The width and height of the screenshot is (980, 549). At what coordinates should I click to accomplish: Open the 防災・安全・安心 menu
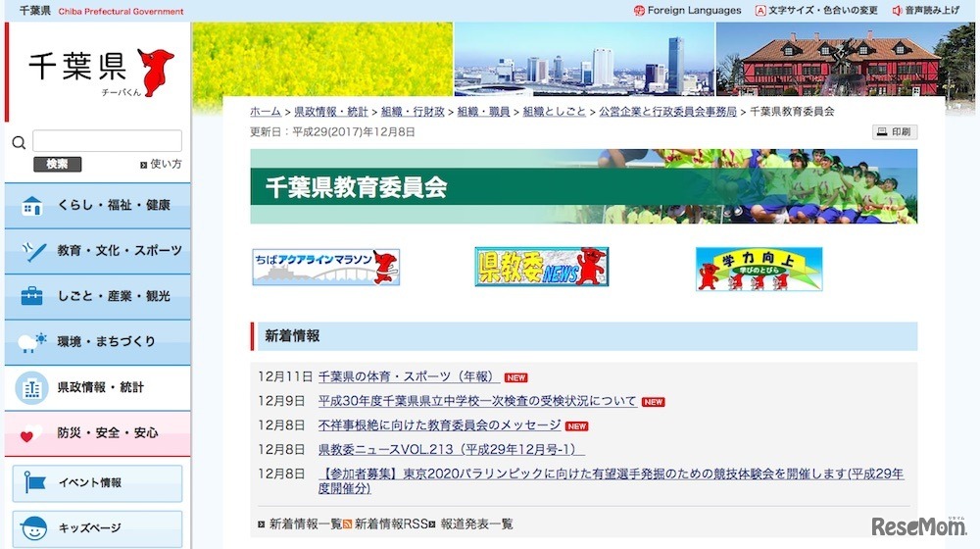pyautogui.click(x=97, y=433)
